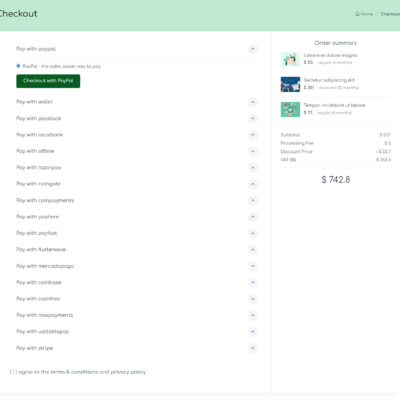Screen dimensions: 400x400
Task: Open Sectetur adipiscing elit product thumbnail
Action: 290,84
